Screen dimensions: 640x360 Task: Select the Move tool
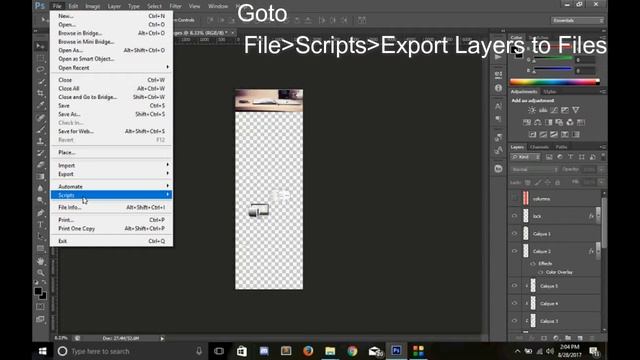(x=40, y=46)
